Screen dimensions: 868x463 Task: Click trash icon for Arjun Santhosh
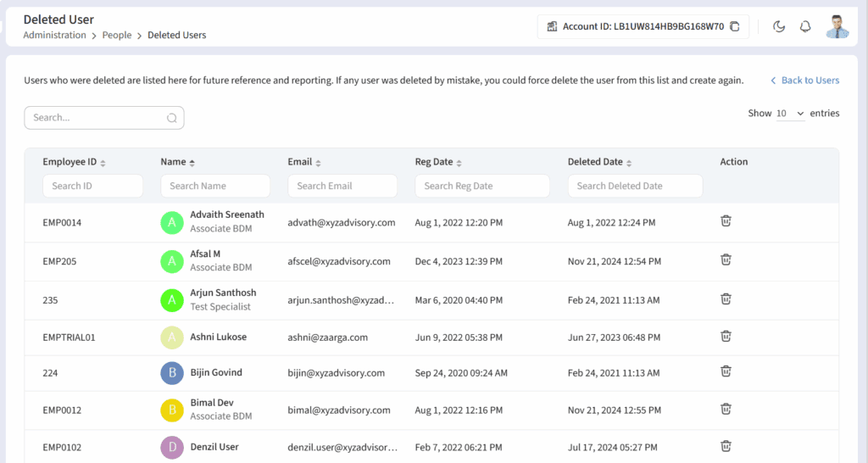(x=726, y=299)
